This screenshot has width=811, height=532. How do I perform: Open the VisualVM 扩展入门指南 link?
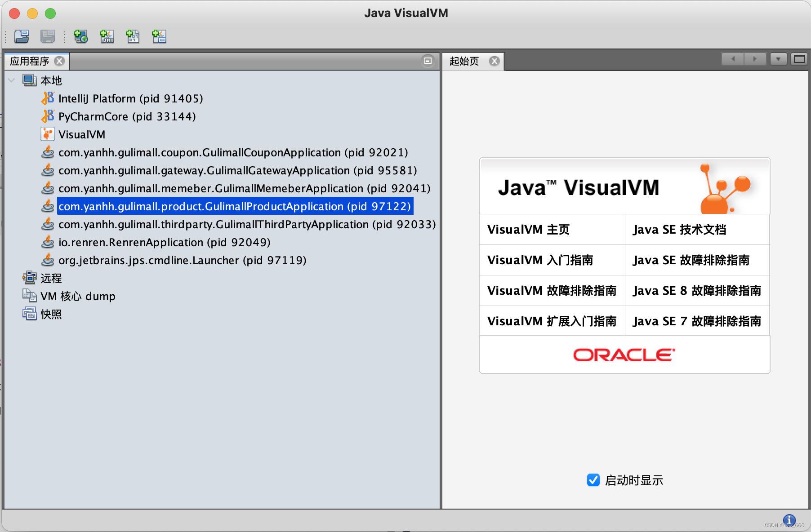[552, 321]
